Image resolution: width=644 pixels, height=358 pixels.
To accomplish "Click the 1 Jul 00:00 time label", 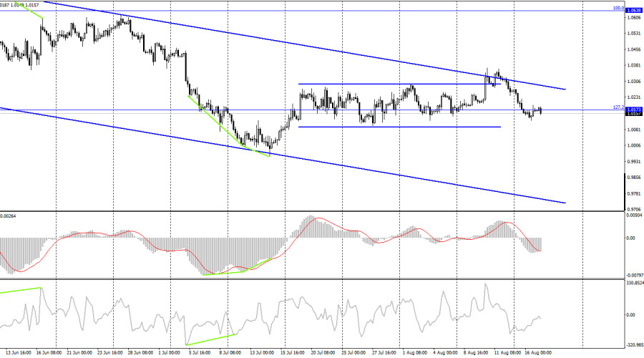I will [169, 353].
